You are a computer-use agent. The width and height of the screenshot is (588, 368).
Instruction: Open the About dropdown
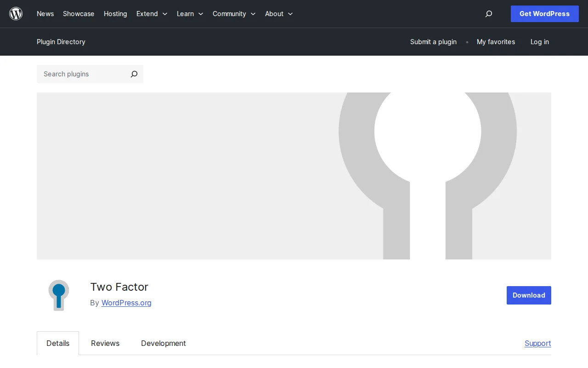[x=278, y=14]
